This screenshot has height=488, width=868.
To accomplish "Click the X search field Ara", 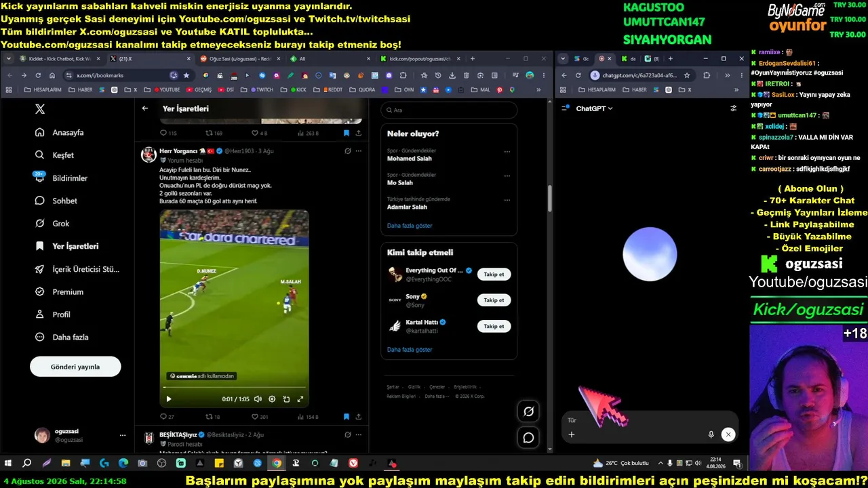I will pyautogui.click(x=449, y=110).
